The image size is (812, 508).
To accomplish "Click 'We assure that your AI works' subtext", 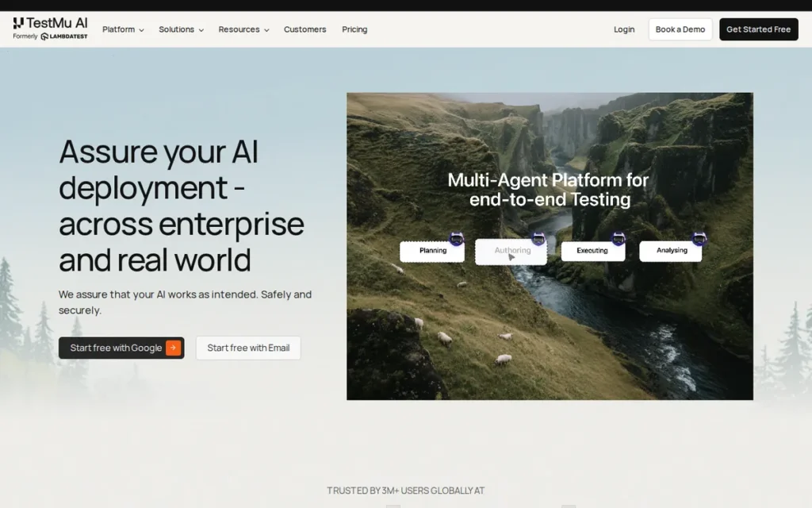I will pos(185,302).
